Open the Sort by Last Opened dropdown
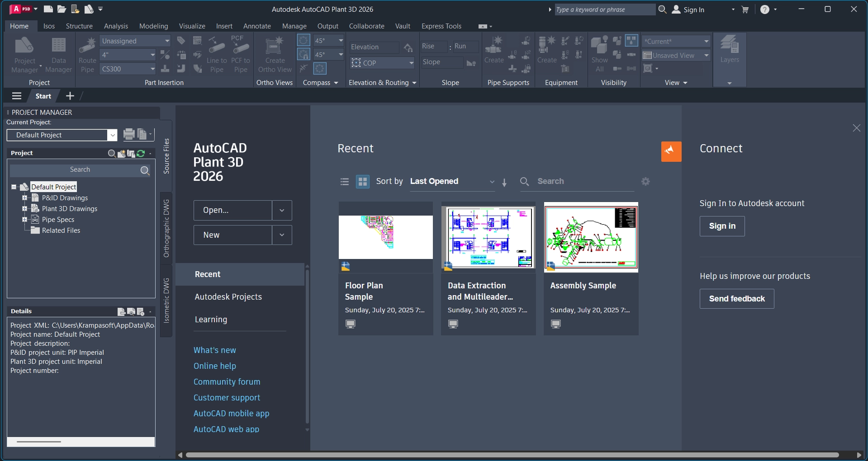Screen dimensions: 868x461 tap(452, 181)
